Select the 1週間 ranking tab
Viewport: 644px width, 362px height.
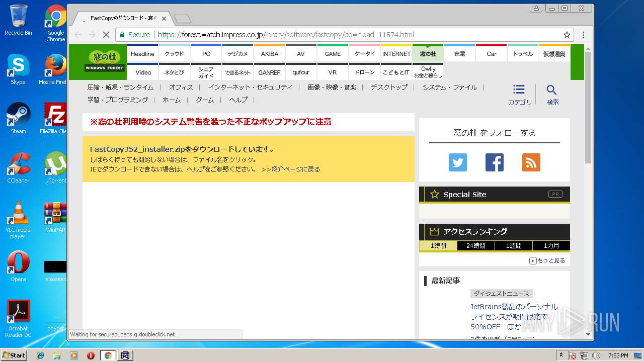pos(514,246)
